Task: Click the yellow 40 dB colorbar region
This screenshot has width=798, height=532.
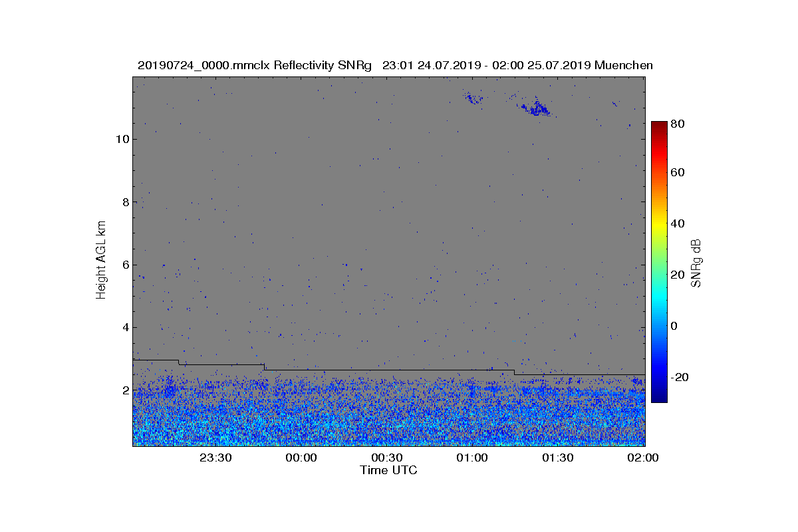Action: coord(659,224)
